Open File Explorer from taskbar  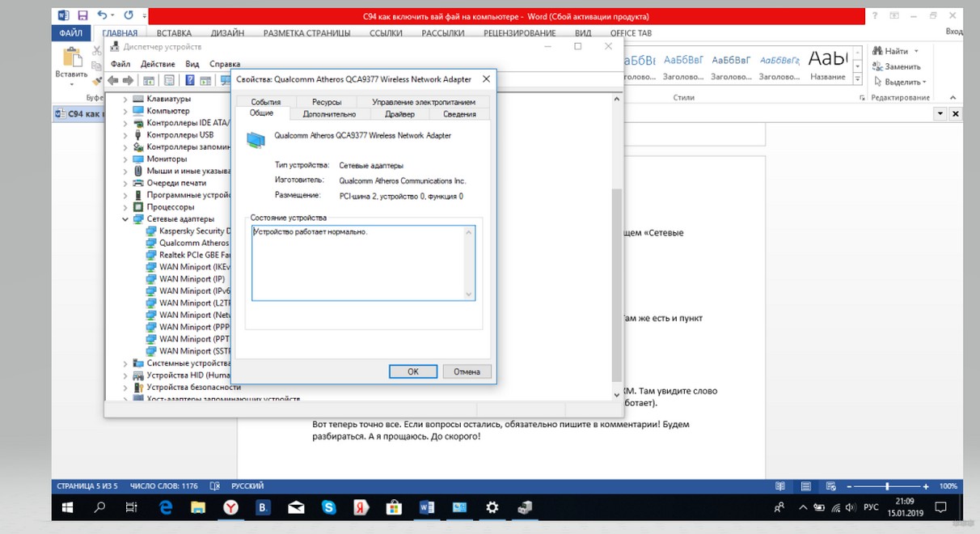(198, 508)
